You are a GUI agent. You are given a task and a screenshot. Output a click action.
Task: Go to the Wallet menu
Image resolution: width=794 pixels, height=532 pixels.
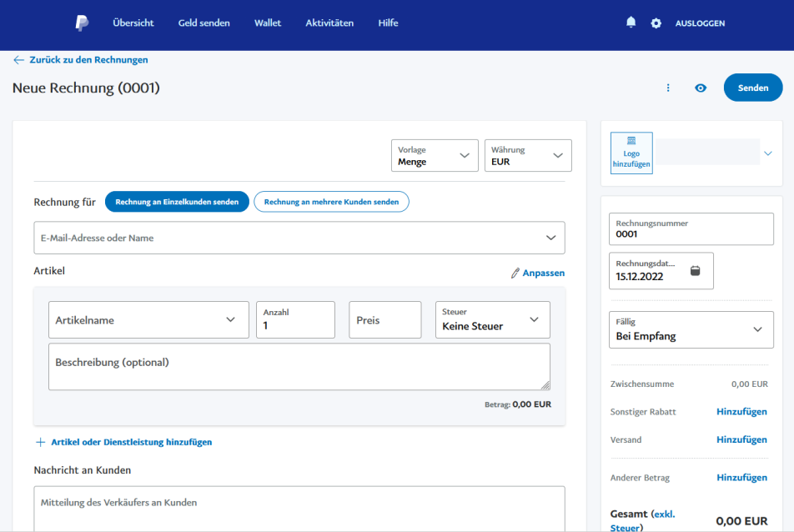click(x=268, y=23)
